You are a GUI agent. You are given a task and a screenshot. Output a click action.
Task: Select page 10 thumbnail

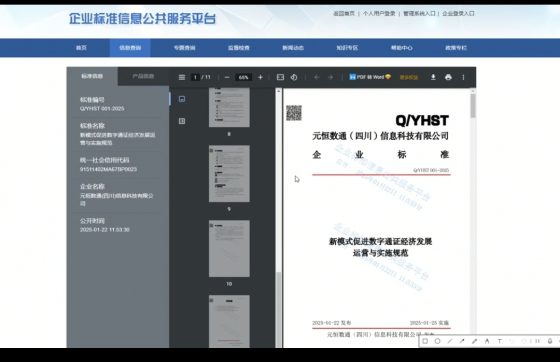pos(229,248)
